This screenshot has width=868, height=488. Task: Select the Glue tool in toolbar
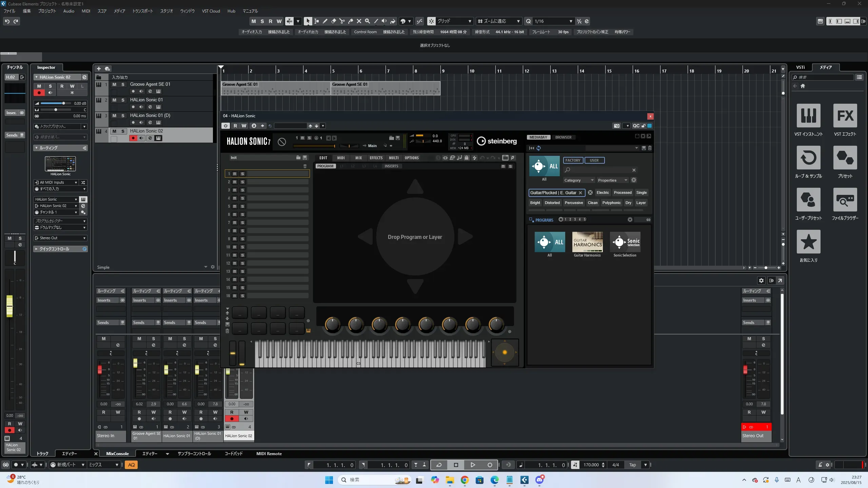[351, 21]
